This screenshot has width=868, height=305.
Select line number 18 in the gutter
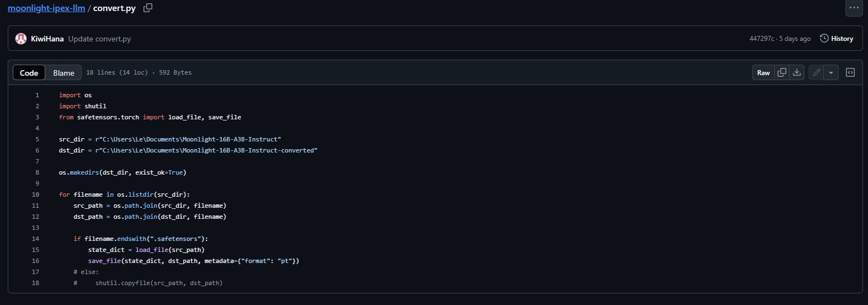(x=35, y=283)
